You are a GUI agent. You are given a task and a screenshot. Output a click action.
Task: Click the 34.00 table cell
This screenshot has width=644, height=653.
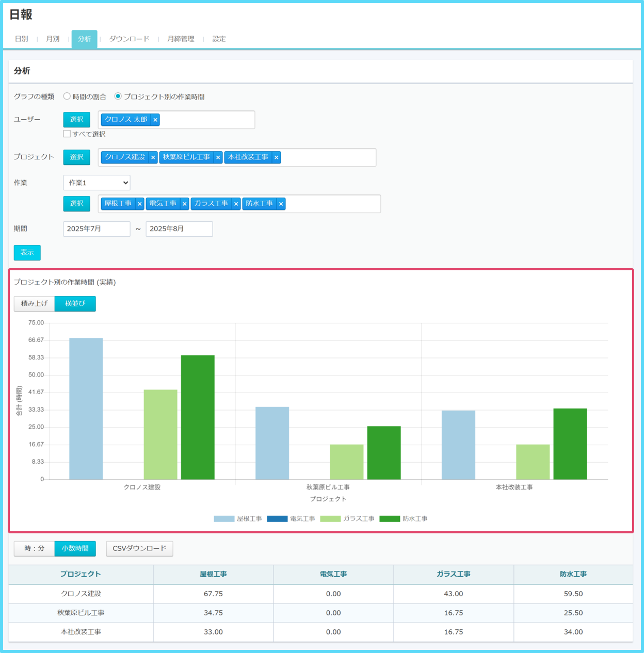click(573, 632)
